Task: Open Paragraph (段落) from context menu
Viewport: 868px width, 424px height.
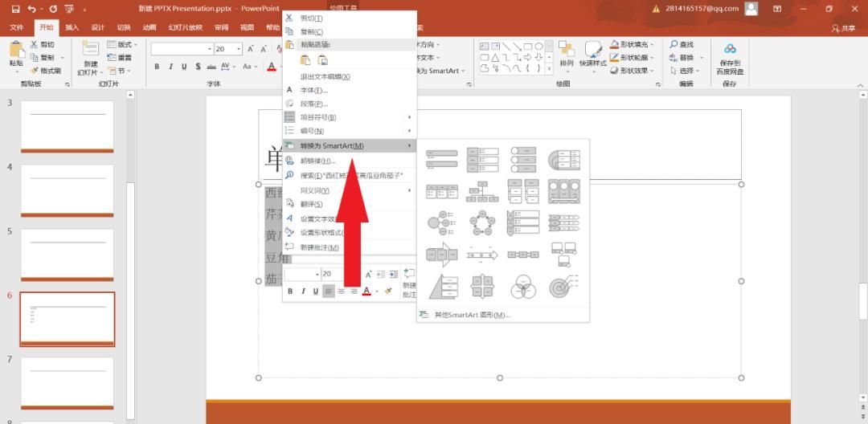Action: coord(350,104)
